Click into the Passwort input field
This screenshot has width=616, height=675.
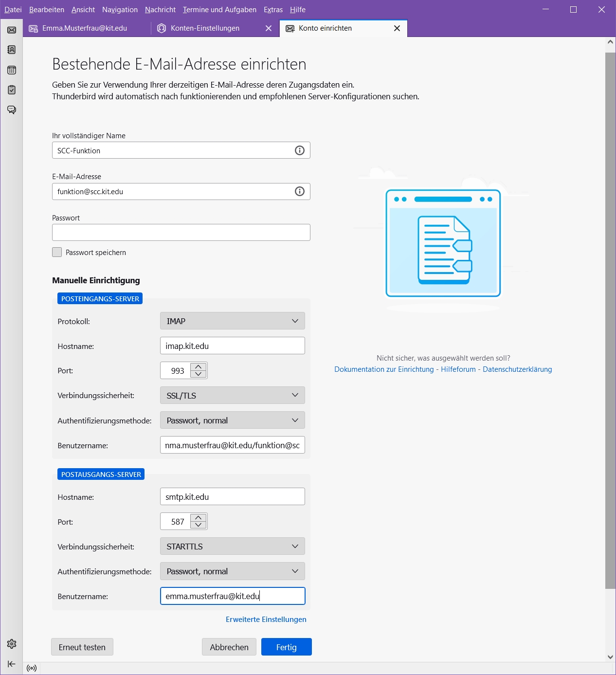pos(181,233)
